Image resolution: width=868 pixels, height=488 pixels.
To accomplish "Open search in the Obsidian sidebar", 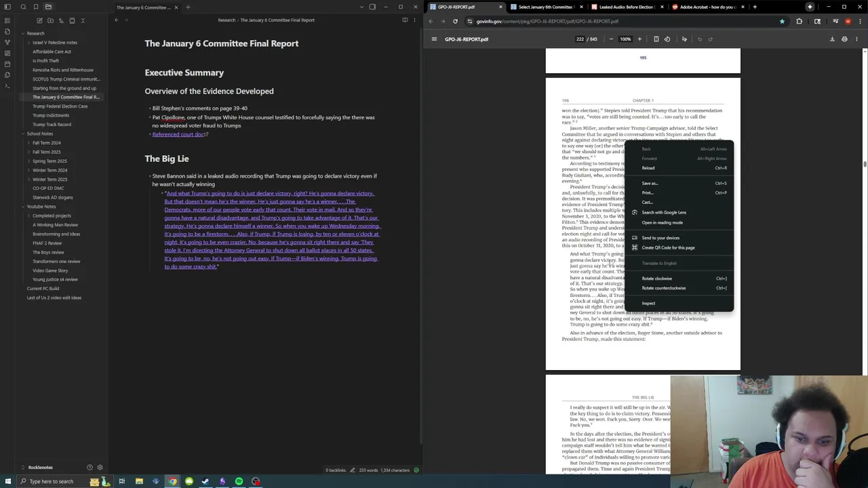I will (22, 7).
